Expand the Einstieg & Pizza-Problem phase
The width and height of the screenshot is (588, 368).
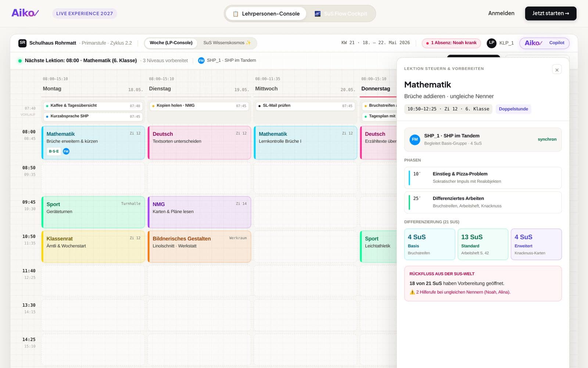click(483, 177)
